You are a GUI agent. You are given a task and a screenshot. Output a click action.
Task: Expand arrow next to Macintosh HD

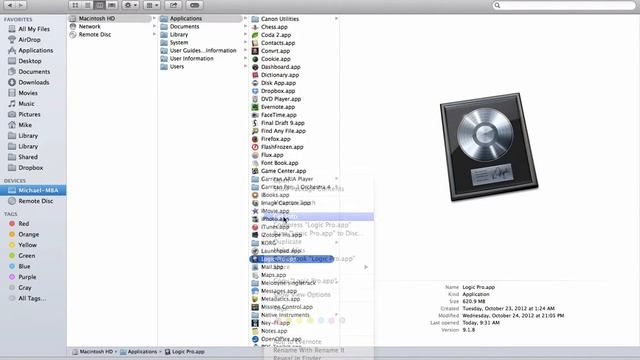click(154, 18)
